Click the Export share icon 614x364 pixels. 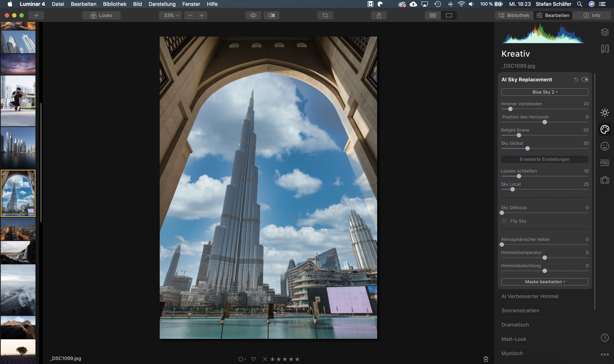tap(379, 15)
